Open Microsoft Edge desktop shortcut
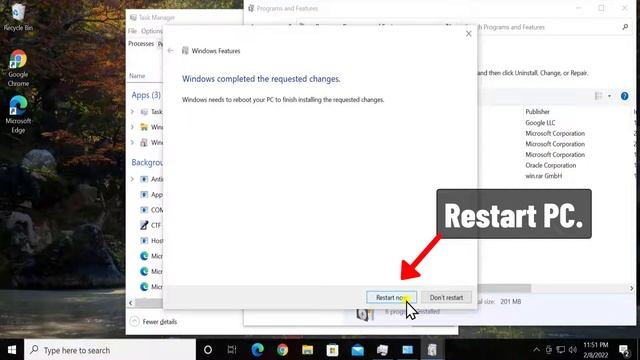The width and height of the screenshot is (640, 360). pyautogui.click(x=18, y=115)
